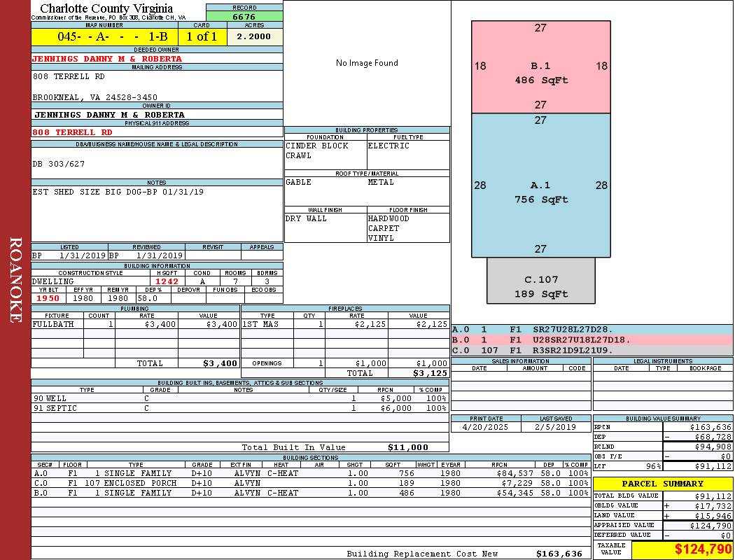Select the pink B.0 sketch vector row
735x560 pixels.
click(x=592, y=339)
